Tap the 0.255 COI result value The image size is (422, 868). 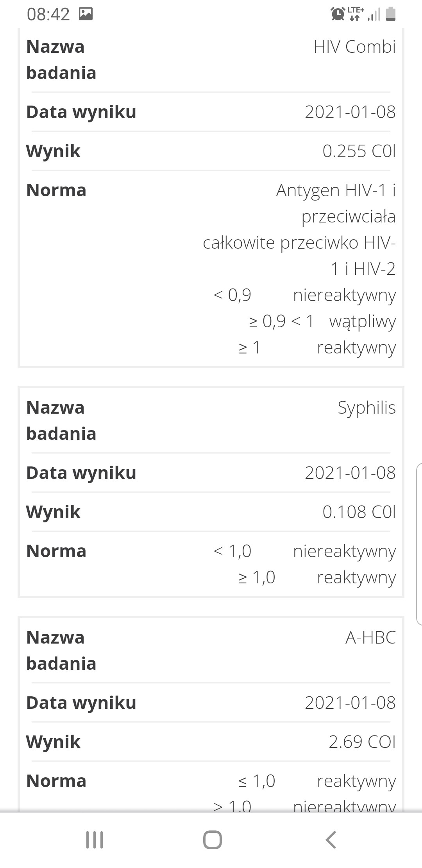[x=359, y=151]
